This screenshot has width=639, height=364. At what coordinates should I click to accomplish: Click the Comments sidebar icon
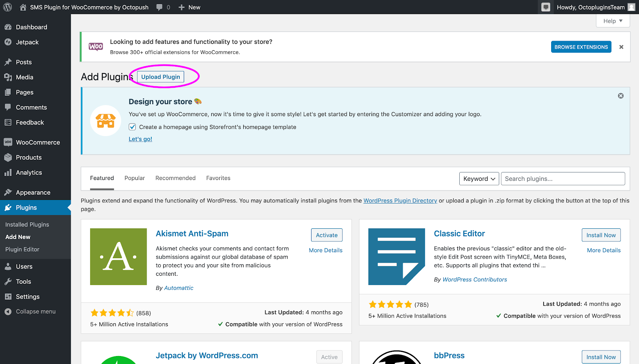[x=8, y=107]
